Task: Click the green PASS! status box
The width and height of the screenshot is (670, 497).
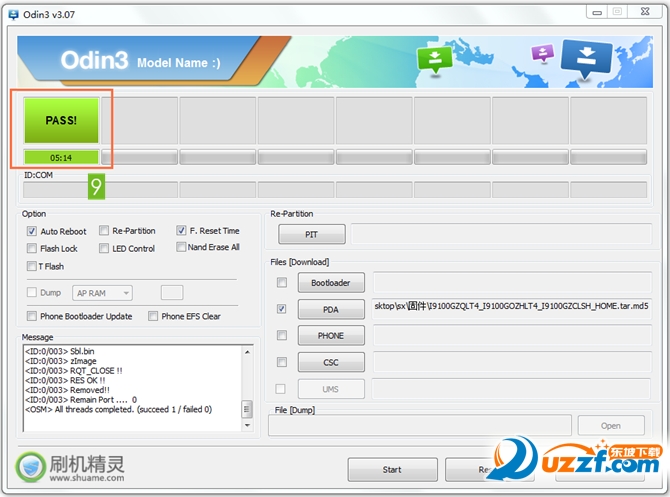Action: pos(62,120)
